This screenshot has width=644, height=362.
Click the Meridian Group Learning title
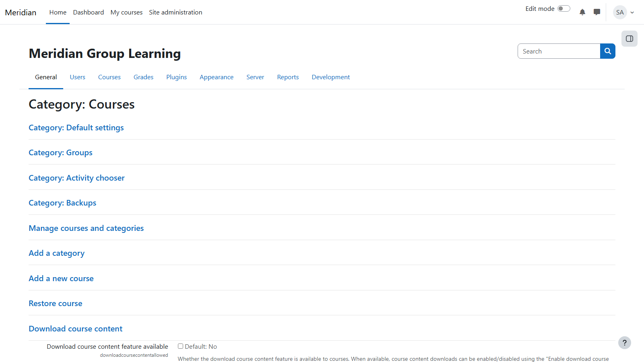(x=105, y=53)
